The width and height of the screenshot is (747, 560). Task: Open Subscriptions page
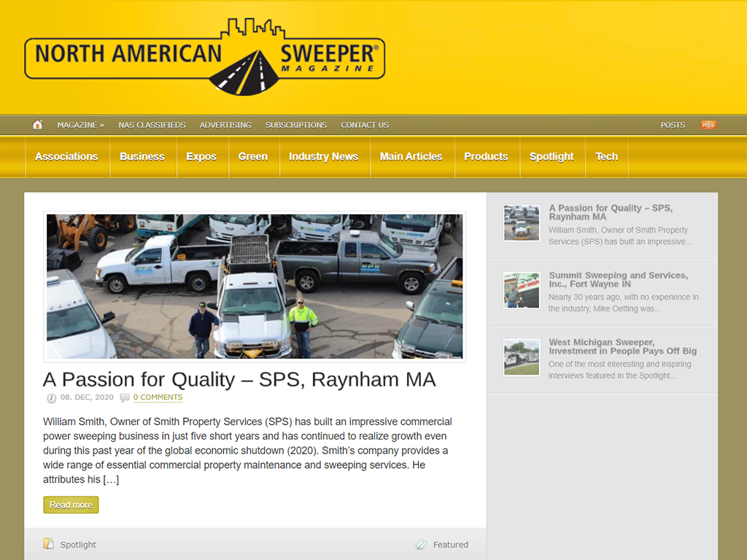pyautogui.click(x=296, y=125)
